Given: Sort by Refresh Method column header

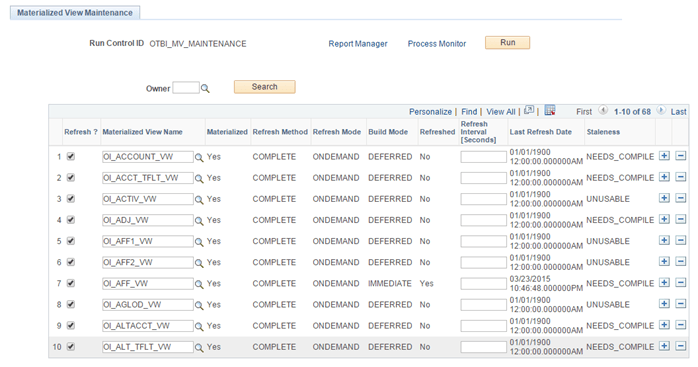Looking at the screenshot, I should point(280,132).
